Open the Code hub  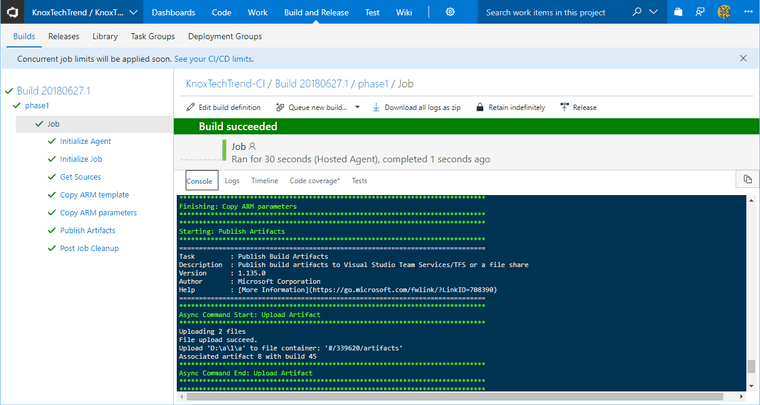click(x=221, y=13)
